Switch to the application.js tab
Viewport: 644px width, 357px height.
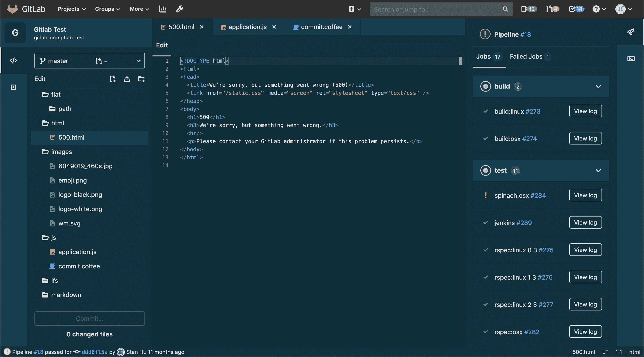pos(247,27)
